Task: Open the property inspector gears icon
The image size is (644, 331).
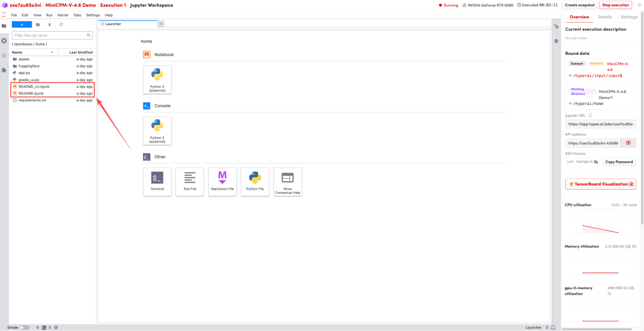Action: click(x=556, y=26)
